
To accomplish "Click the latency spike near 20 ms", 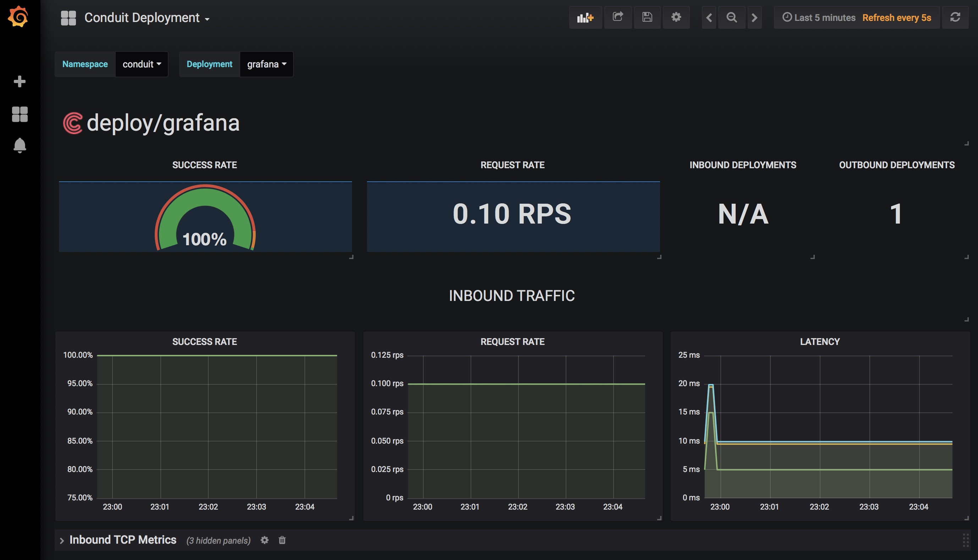I will pyautogui.click(x=711, y=385).
